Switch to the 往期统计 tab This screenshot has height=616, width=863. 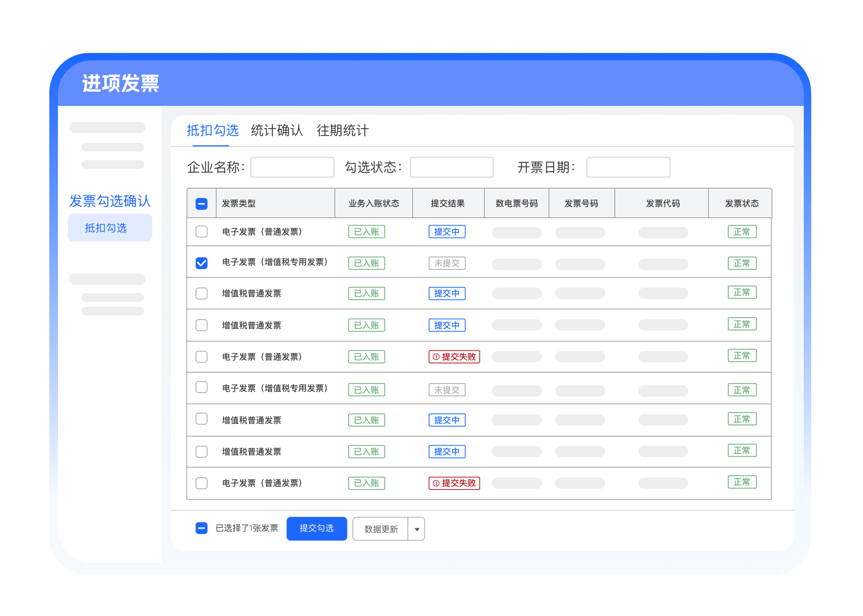(x=343, y=131)
